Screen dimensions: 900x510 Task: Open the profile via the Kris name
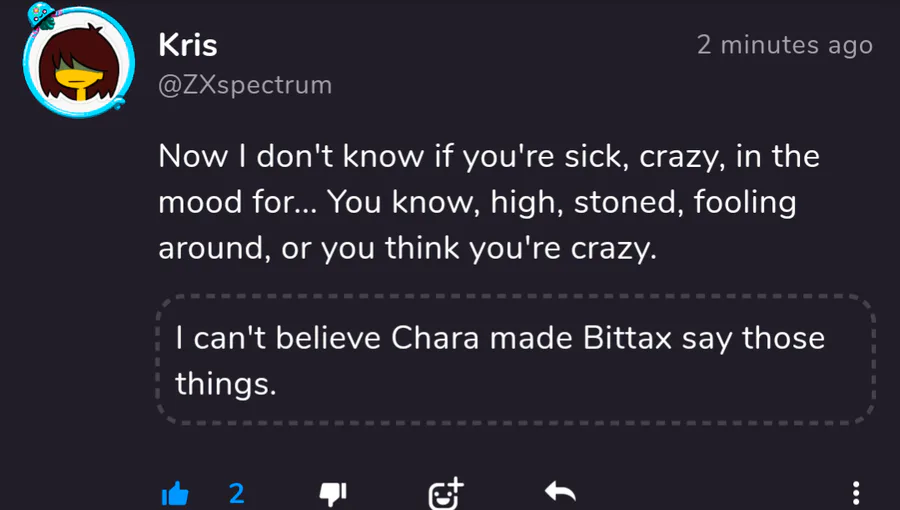coord(188,45)
